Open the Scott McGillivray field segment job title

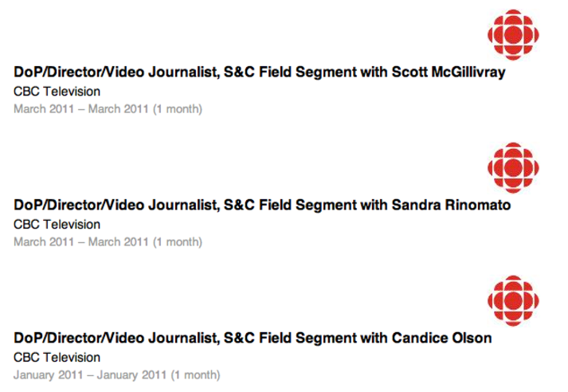[x=260, y=72]
